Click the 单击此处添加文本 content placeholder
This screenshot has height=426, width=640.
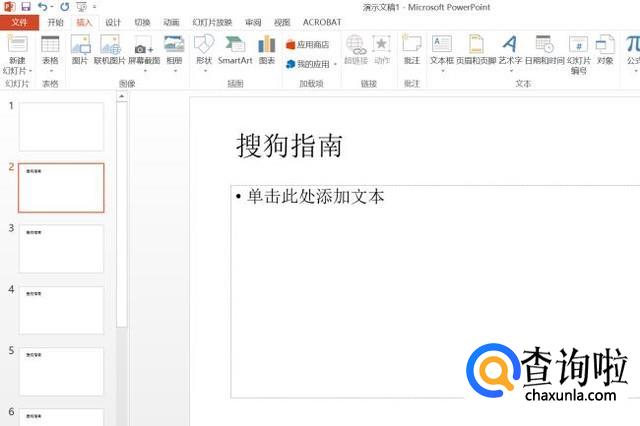coord(316,197)
